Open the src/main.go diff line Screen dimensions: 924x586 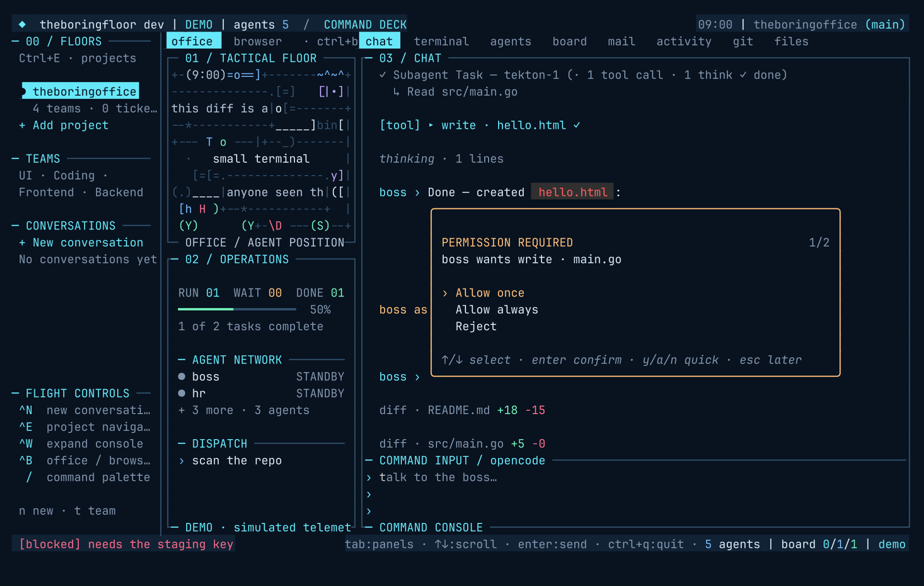(x=462, y=444)
